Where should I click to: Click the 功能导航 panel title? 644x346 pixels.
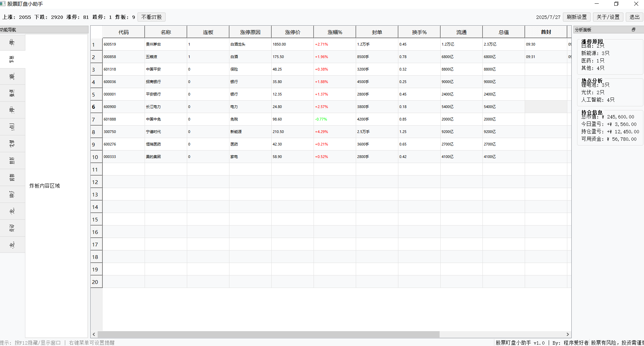(8, 30)
